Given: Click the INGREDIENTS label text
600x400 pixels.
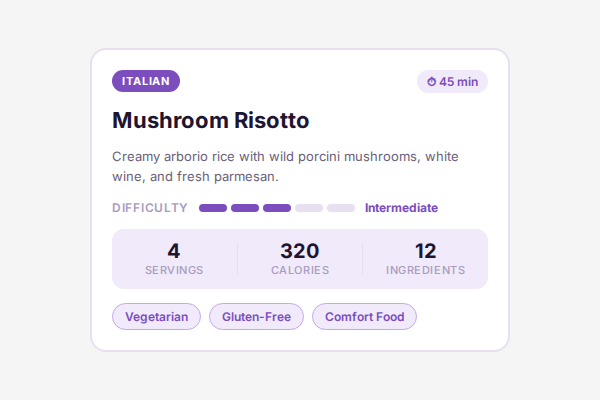Looking at the screenshot, I should click(x=426, y=270).
